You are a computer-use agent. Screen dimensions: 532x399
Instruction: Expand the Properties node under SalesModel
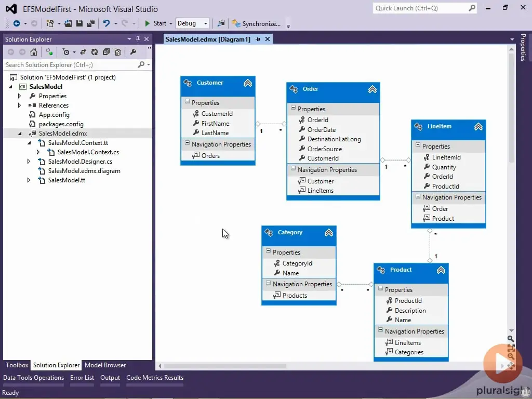(19, 96)
